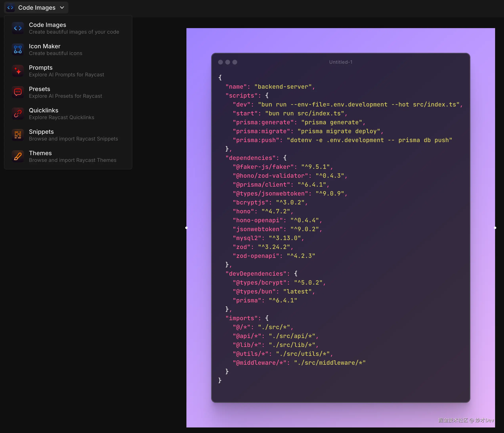
Task: Click the left canvas resize handle
Action: pos(186,228)
